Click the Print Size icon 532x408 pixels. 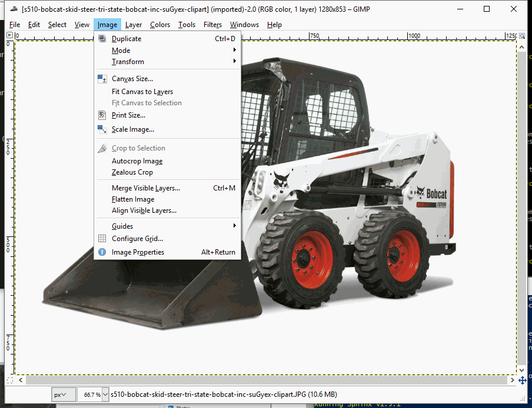pos(102,115)
